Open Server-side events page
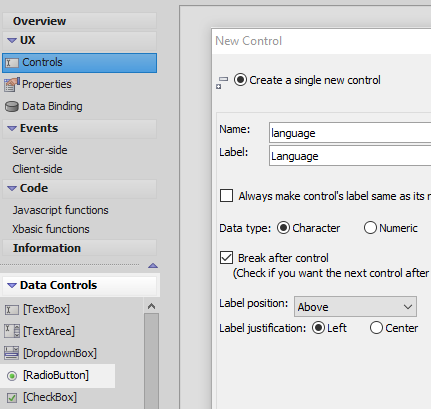431x409 pixels. point(40,150)
